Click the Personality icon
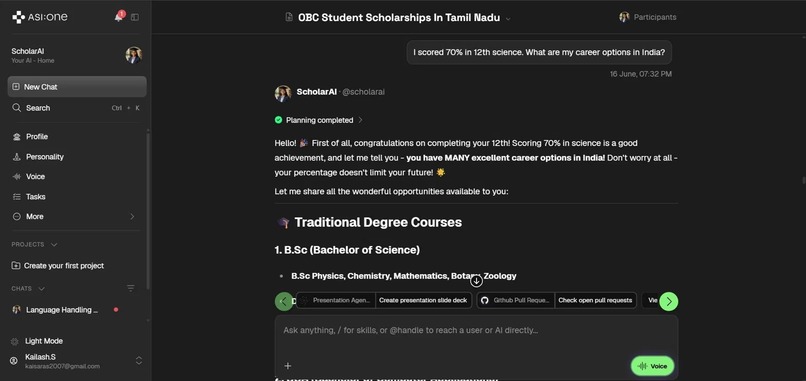 coord(16,157)
